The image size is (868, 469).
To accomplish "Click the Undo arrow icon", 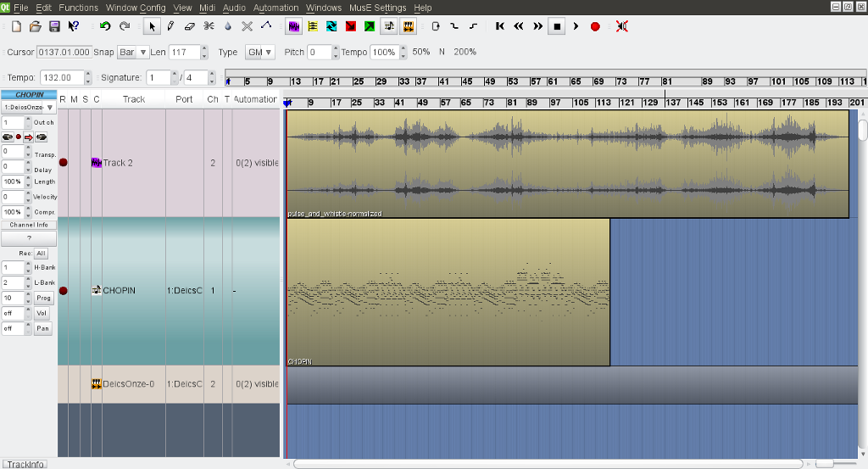I will pos(105,26).
